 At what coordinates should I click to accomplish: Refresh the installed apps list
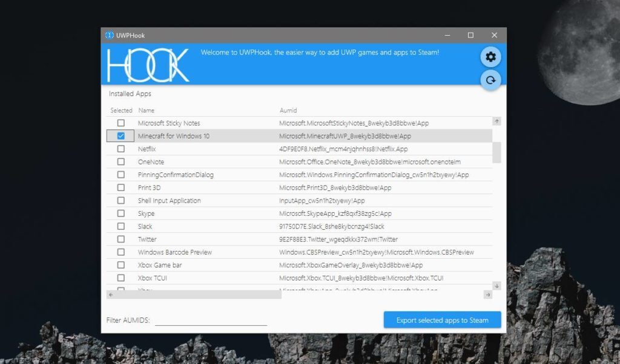tap(490, 80)
